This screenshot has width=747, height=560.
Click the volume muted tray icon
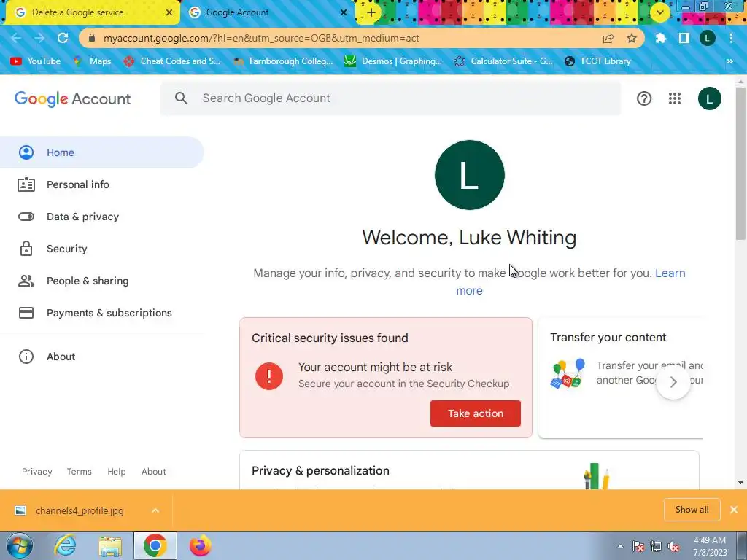pyautogui.click(x=673, y=547)
